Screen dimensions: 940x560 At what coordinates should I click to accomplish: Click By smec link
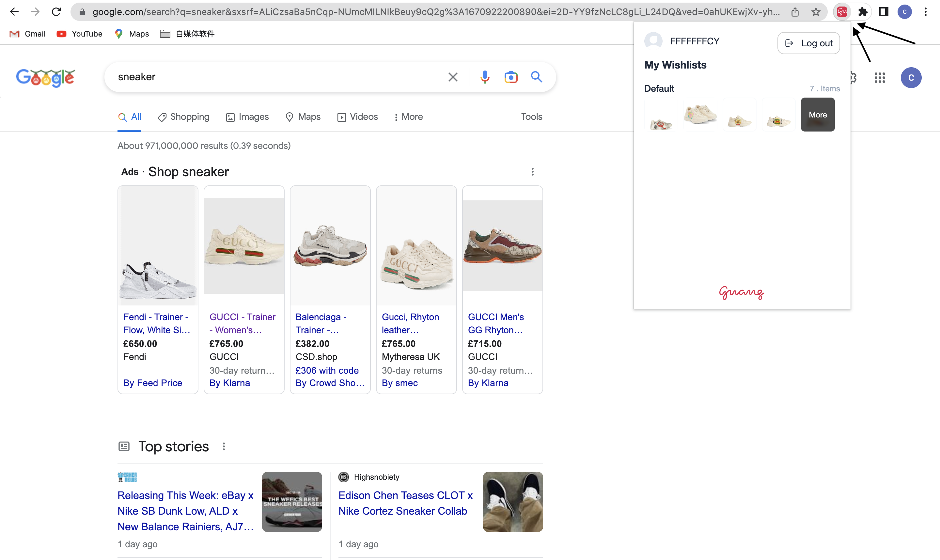click(399, 383)
